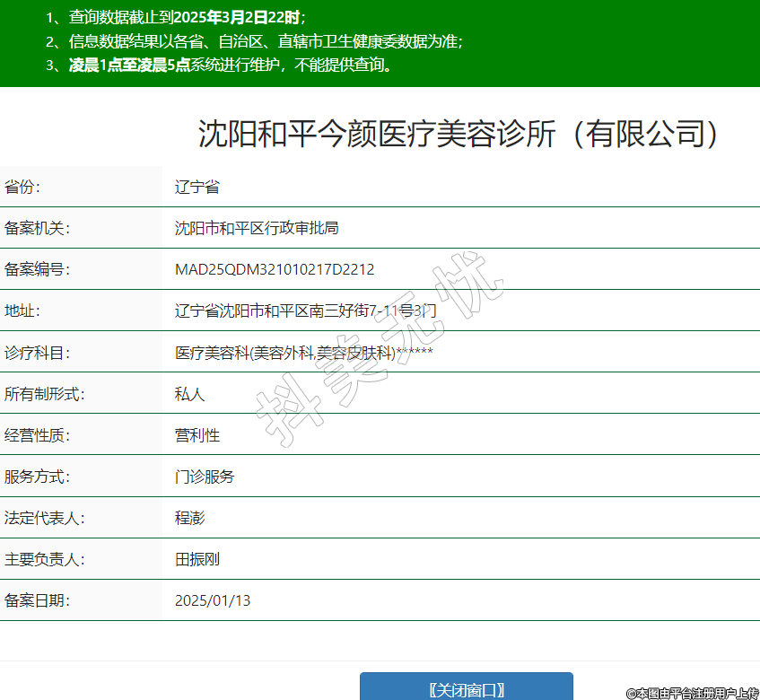Screen dimensions: 760x700
Task: Click the 地址 field label
Action: [x=22, y=311]
